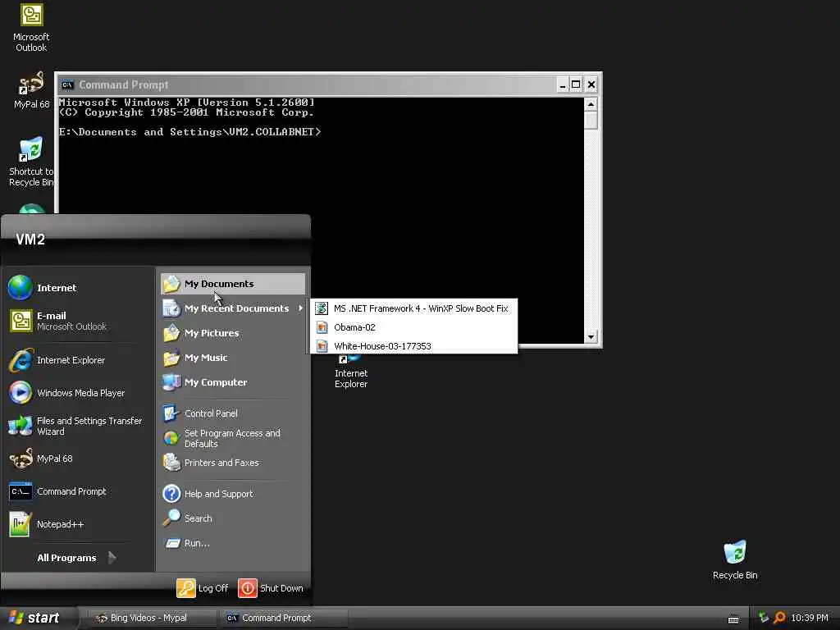This screenshot has width=840, height=630.
Task: Switch to Command Prompt taskbar button
Action: click(283, 619)
